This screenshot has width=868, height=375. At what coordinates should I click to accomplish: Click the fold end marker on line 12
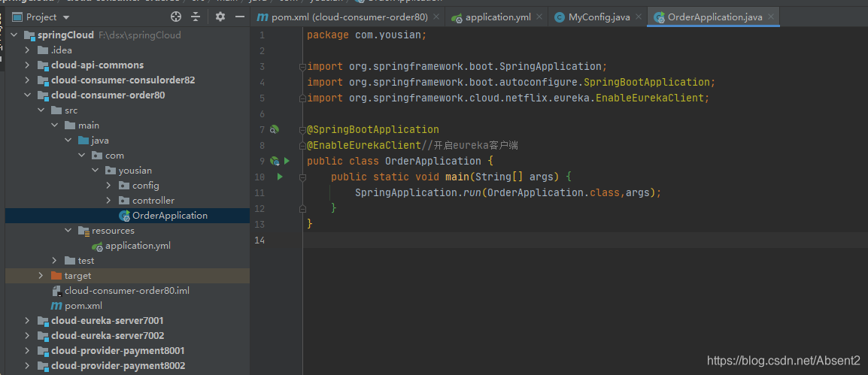click(302, 208)
